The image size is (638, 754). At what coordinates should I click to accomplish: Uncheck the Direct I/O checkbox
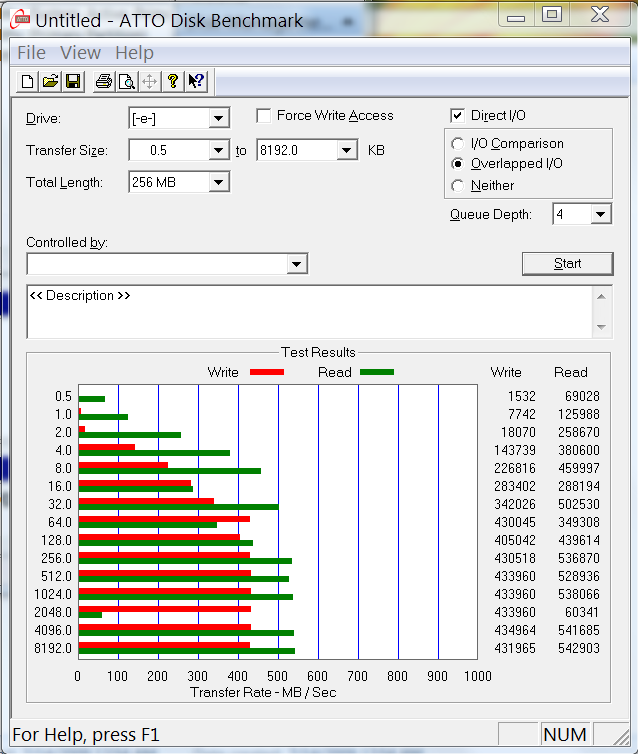point(458,116)
